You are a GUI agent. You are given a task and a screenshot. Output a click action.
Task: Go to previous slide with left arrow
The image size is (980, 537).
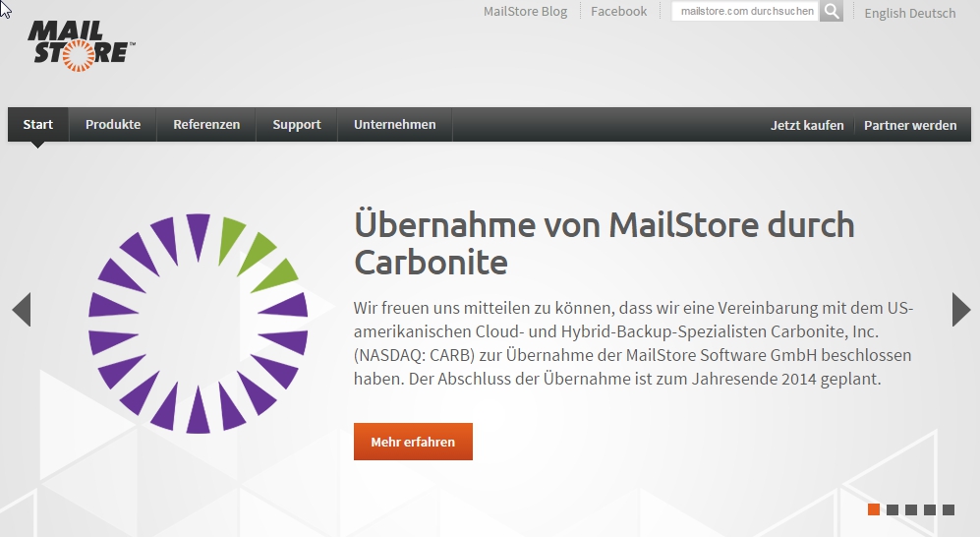click(x=22, y=310)
